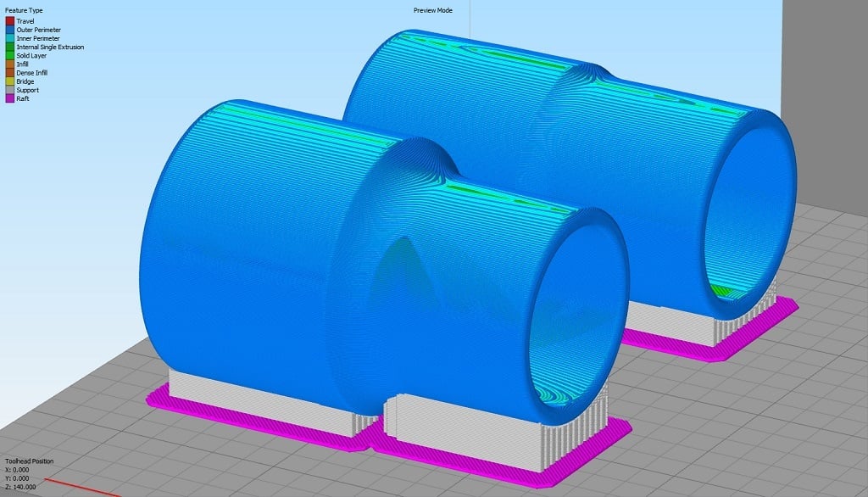Click the Dense Infill legend label
The width and height of the screenshot is (868, 497).
tap(32, 73)
